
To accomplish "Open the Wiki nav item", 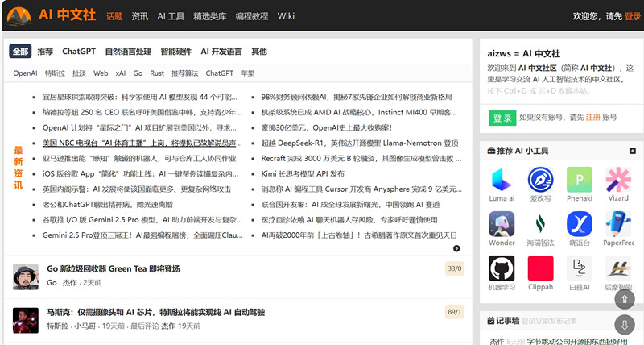I will pyautogui.click(x=286, y=16).
